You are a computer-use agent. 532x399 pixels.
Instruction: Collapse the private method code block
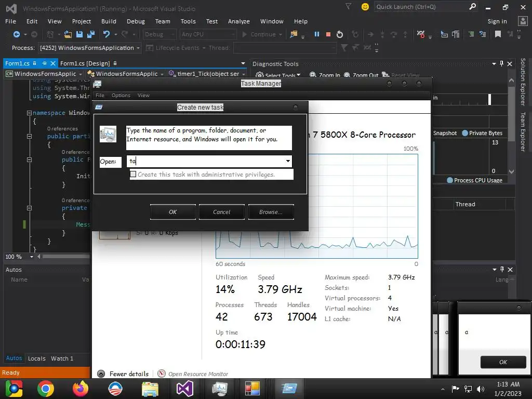coord(29,208)
